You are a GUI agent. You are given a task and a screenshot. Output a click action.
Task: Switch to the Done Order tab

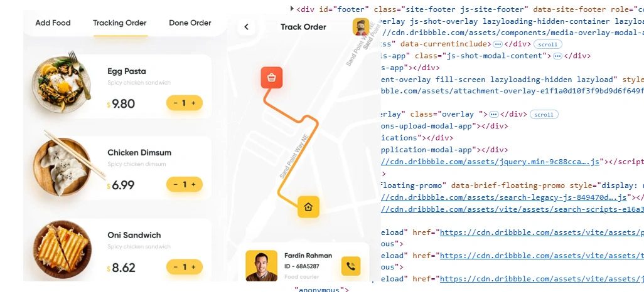(190, 23)
